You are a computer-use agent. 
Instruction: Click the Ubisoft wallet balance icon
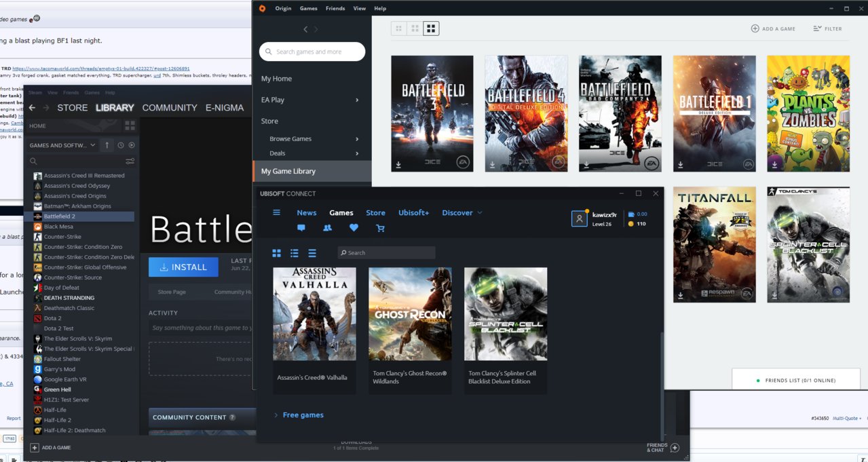click(632, 214)
